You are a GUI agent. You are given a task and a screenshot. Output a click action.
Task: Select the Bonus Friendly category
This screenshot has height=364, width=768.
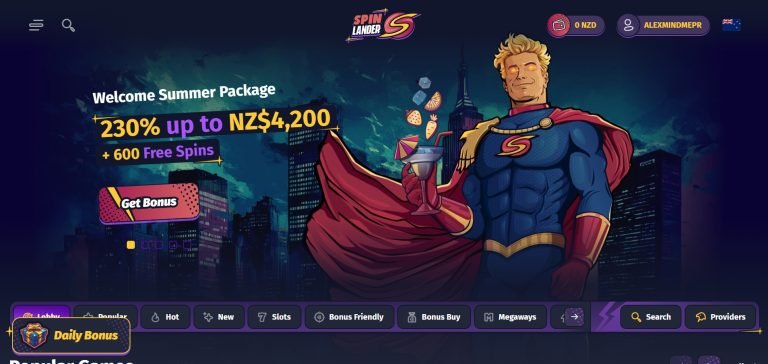tap(349, 317)
